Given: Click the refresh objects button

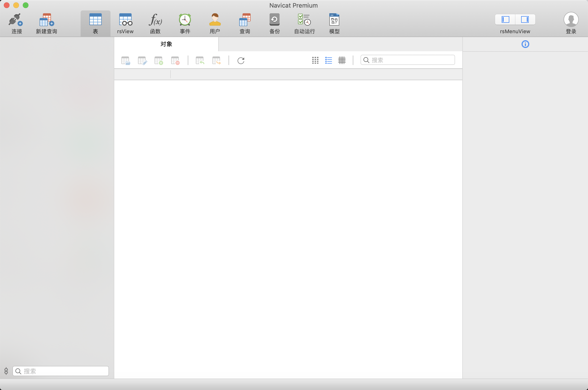Looking at the screenshot, I should pyautogui.click(x=241, y=60).
